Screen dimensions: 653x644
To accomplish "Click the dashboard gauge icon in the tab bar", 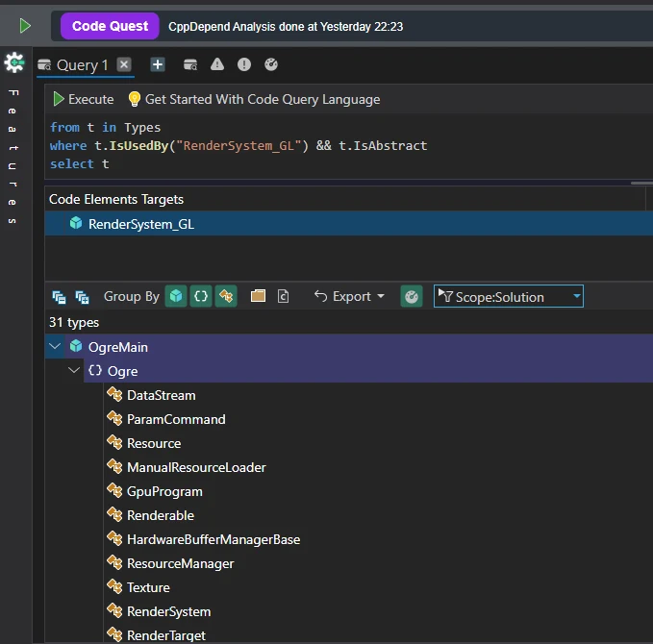I will [271, 64].
